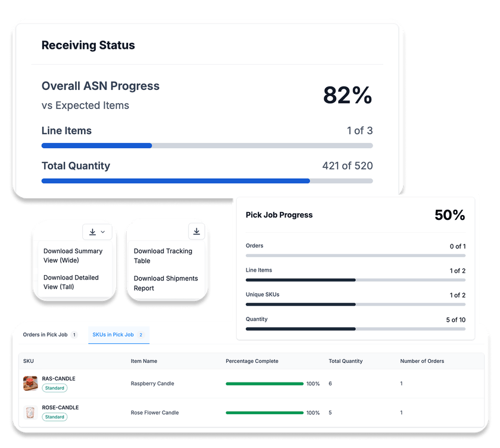Image resolution: width=500 pixels, height=448 pixels.
Task: Sort by the Total Quantity column header
Action: [x=345, y=361]
